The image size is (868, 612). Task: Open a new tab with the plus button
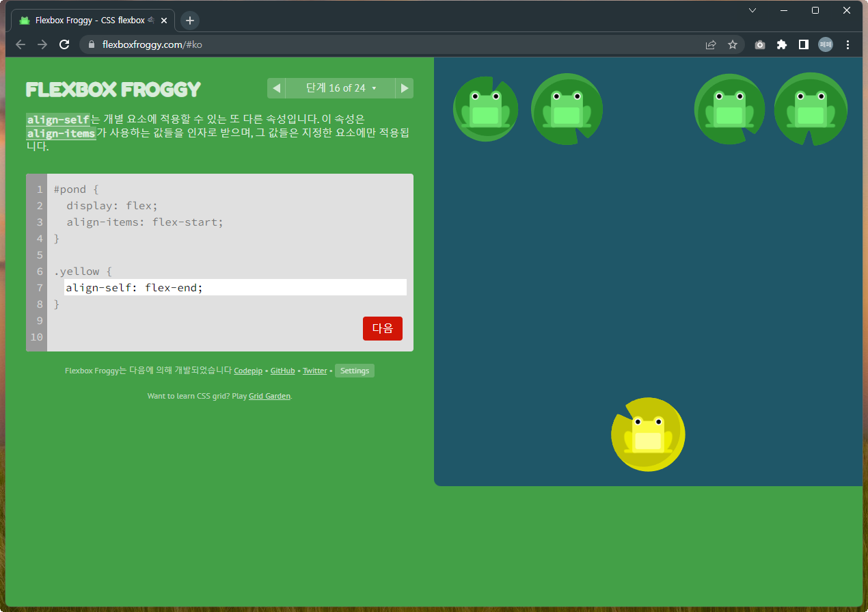point(190,21)
